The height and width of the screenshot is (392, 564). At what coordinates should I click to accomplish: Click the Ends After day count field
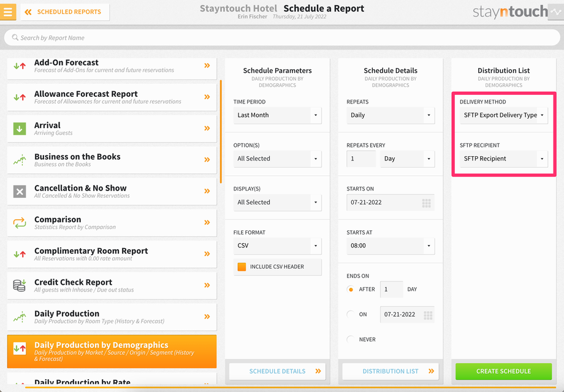coord(391,289)
